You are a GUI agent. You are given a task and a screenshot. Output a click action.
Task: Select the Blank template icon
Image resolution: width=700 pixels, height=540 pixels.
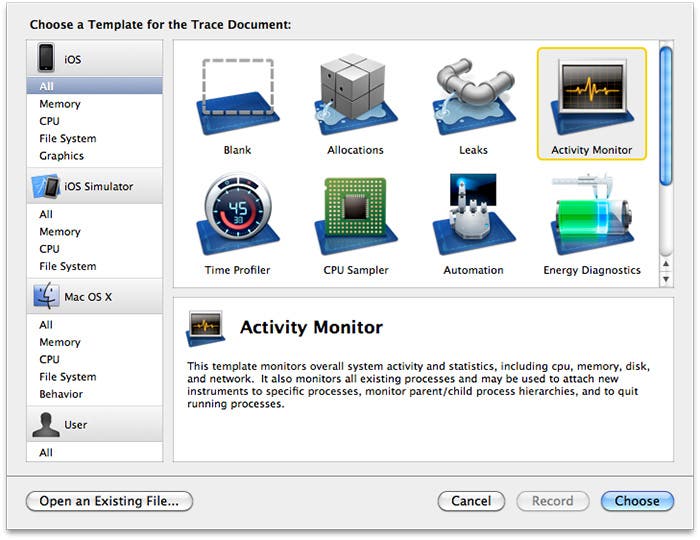point(238,97)
